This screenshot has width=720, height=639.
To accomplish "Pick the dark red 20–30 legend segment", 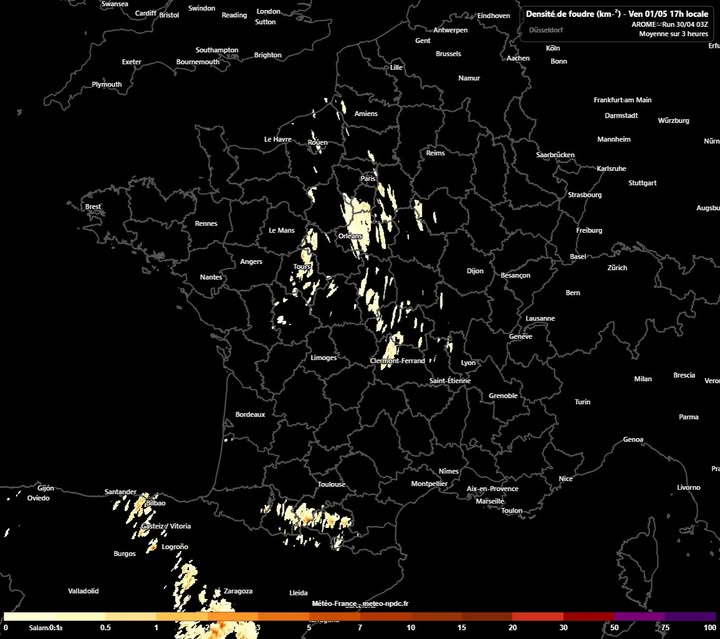I will pos(537,617).
